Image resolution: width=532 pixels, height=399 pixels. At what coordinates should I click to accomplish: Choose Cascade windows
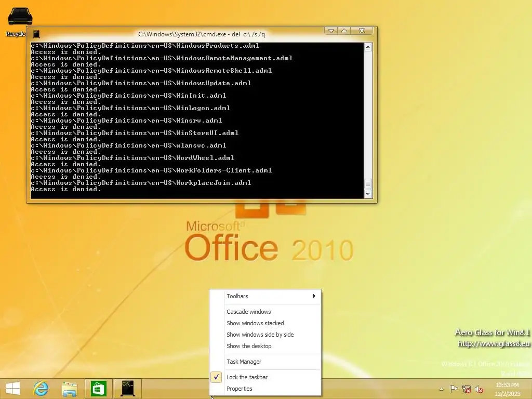click(265, 312)
